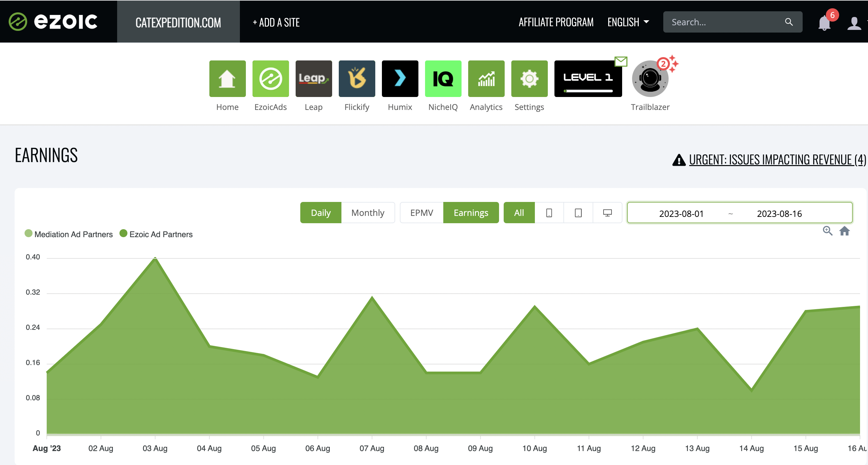
Task: Click the 03 Aug peak on chart
Action: 155,258
